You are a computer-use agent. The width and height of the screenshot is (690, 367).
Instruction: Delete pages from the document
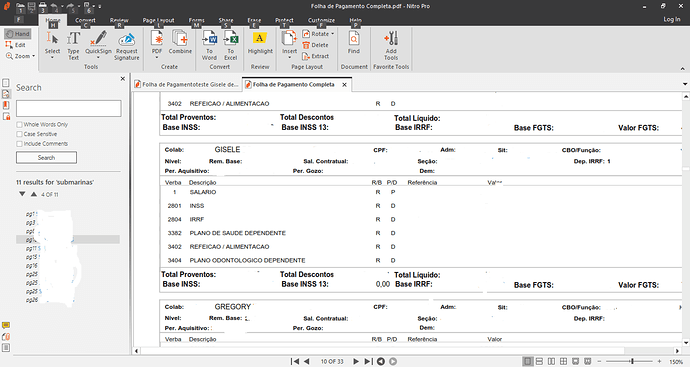(x=315, y=45)
